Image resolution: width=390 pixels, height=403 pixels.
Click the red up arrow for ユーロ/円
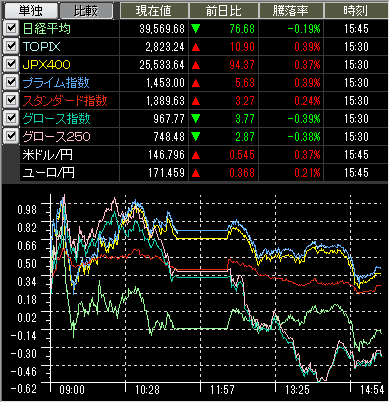(x=196, y=173)
